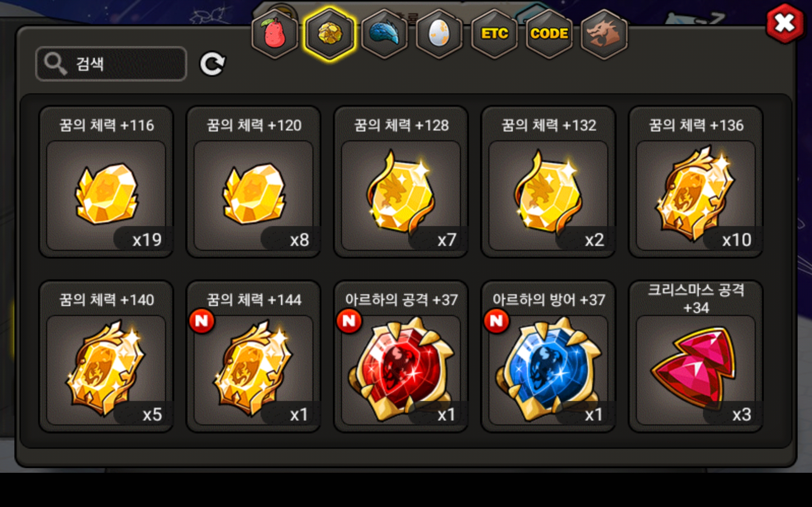Viewport: 812px width, 507px height.
Task: Click the magnifying glass search icon
Action: tap(56, 63)
